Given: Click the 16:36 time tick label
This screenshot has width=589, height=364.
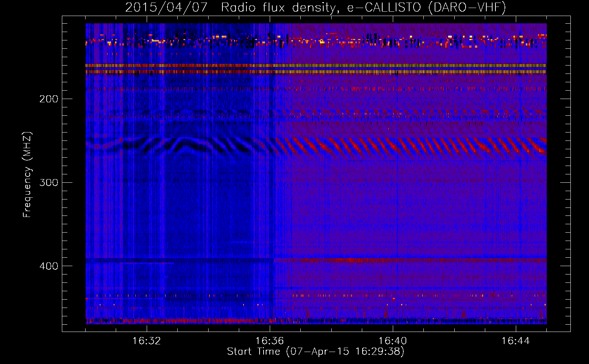Looking at the screenshot, I should click(269, 341).
